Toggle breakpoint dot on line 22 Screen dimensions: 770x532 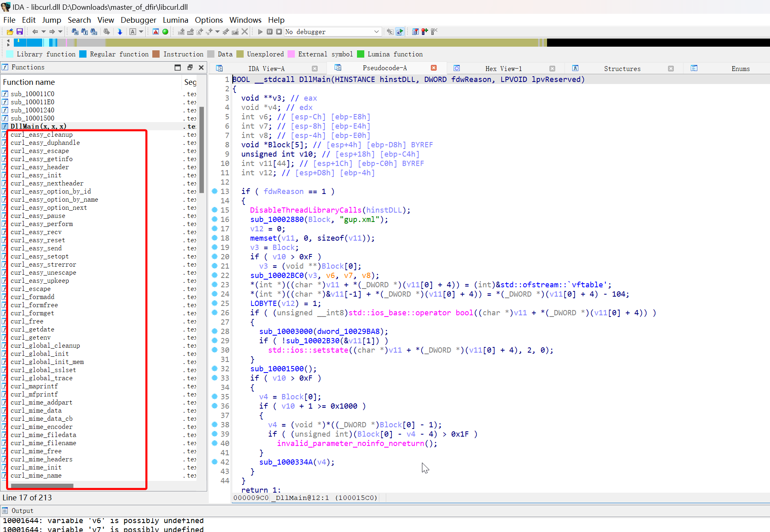214,275
